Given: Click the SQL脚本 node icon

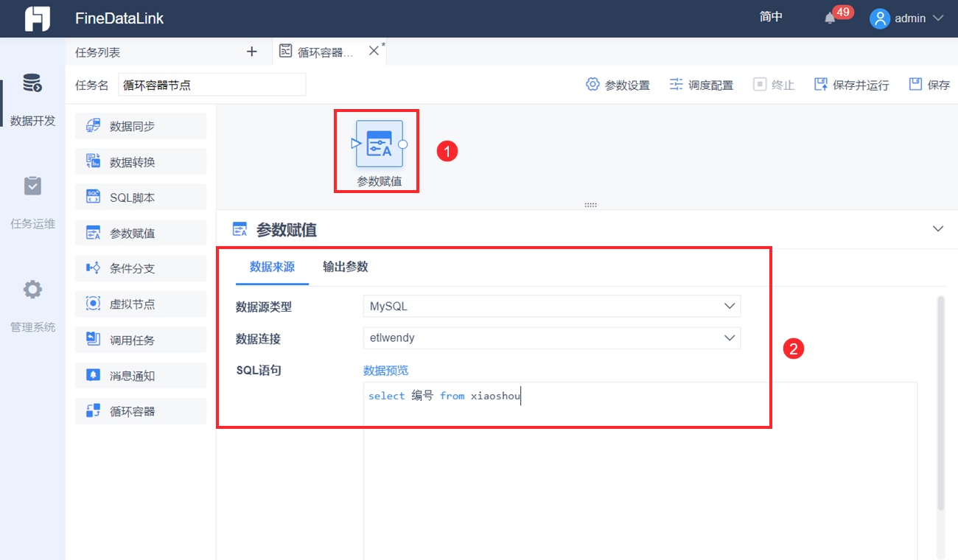Looking at the screenshot, I should coord(93,197).
